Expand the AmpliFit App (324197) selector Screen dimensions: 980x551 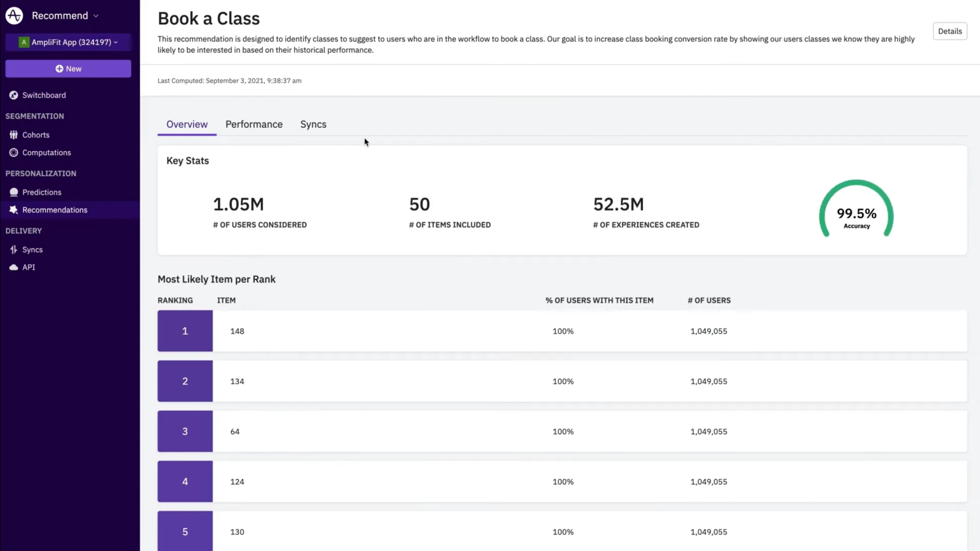coord(68,42)
